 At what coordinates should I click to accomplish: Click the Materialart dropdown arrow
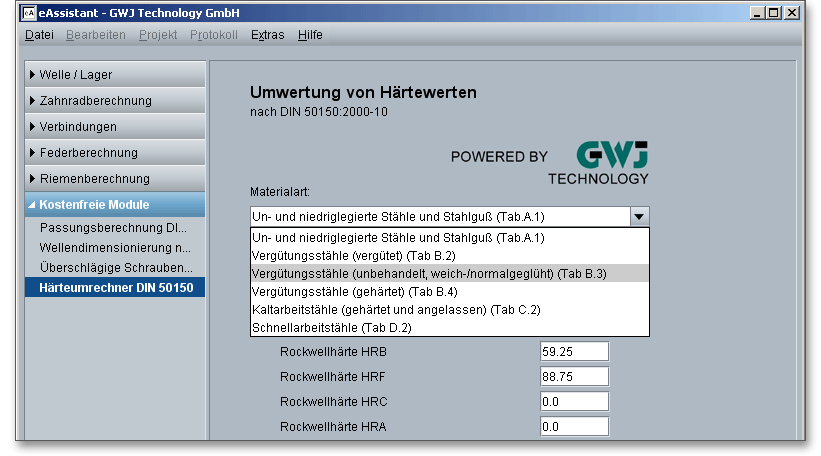[639, 216]
